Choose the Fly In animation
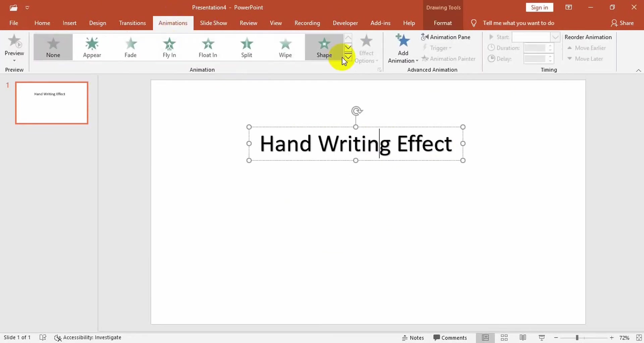 tap(169, 47)
